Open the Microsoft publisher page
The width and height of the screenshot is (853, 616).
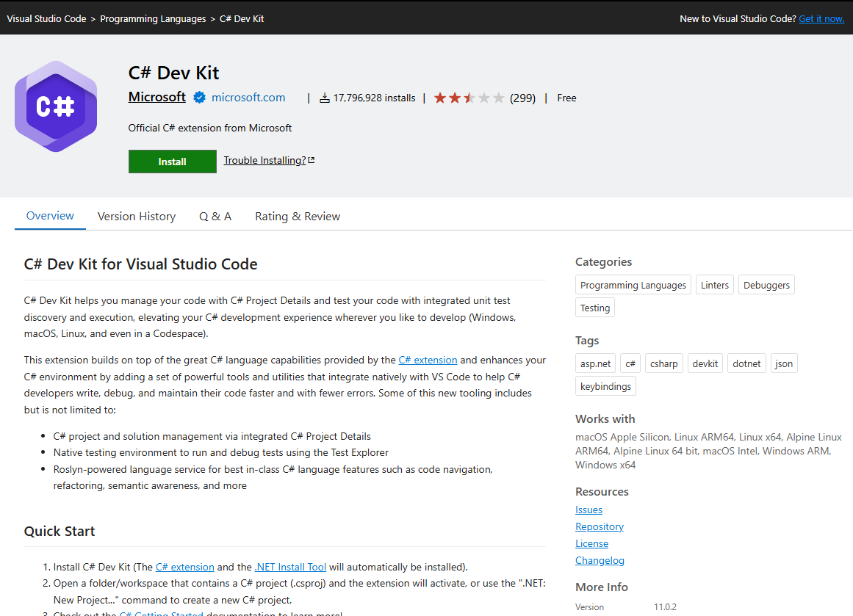156,97
